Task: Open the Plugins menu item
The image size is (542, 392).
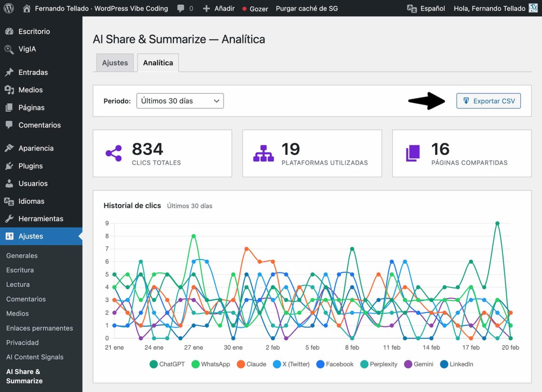Action: click(x=41, y=166)
